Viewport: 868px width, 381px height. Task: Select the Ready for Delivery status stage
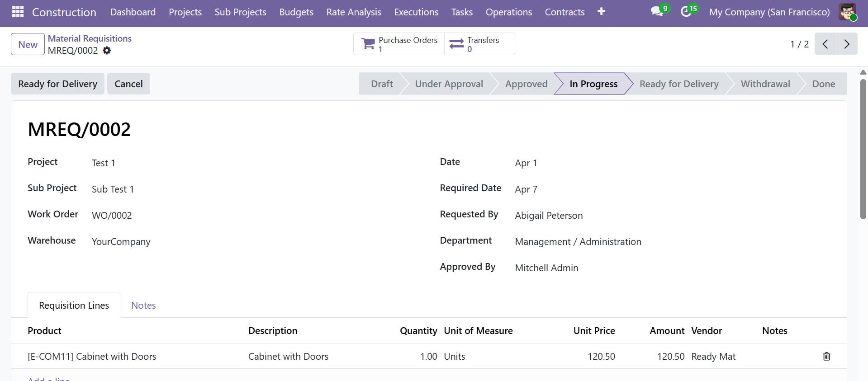pyautogui.click(x=679, y=84)
